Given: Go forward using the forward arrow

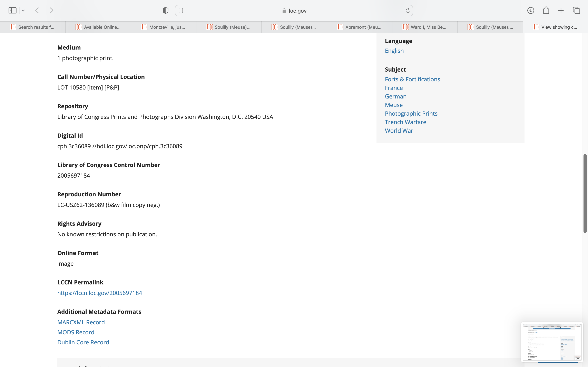Looking at the screenshot, I should pos(51,10).
